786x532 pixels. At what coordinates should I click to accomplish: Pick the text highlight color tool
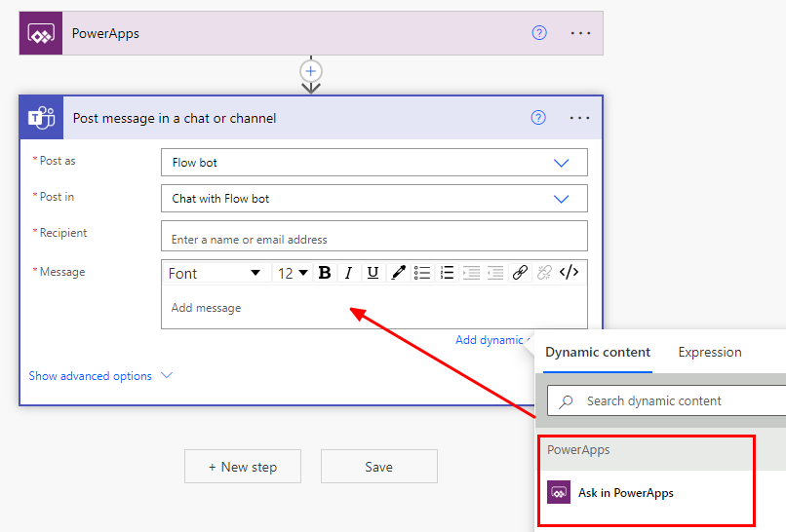[398, 273]
